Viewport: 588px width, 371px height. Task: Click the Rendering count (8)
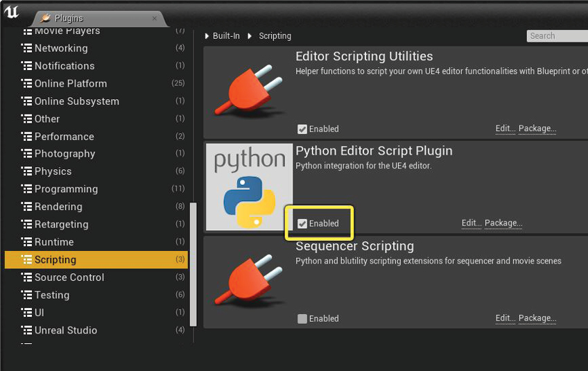(x=180, y=206)
